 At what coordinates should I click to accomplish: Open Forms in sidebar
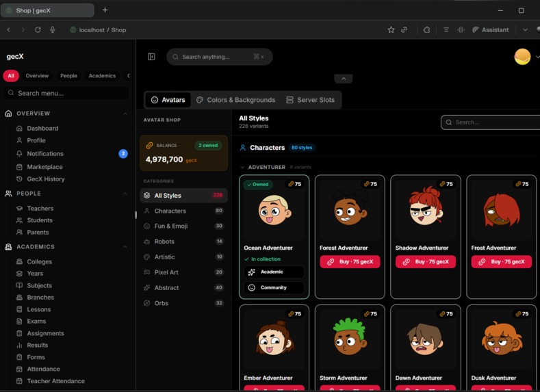coord(36,357)
